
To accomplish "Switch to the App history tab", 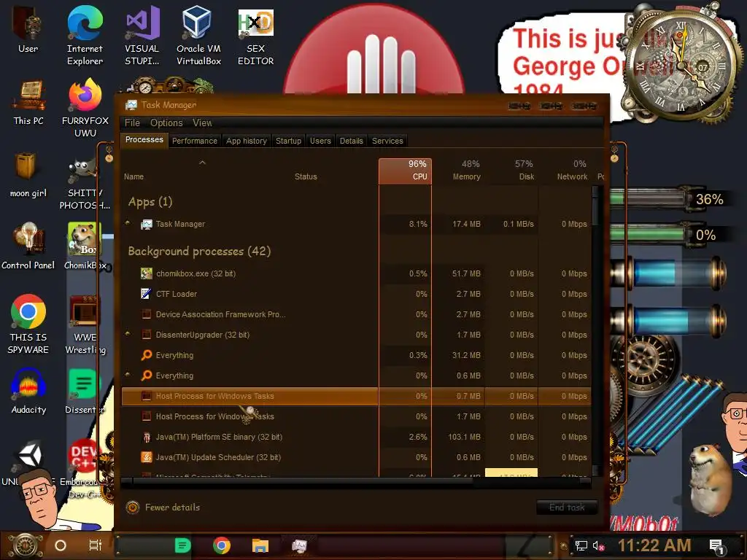I will click(247, 141).
